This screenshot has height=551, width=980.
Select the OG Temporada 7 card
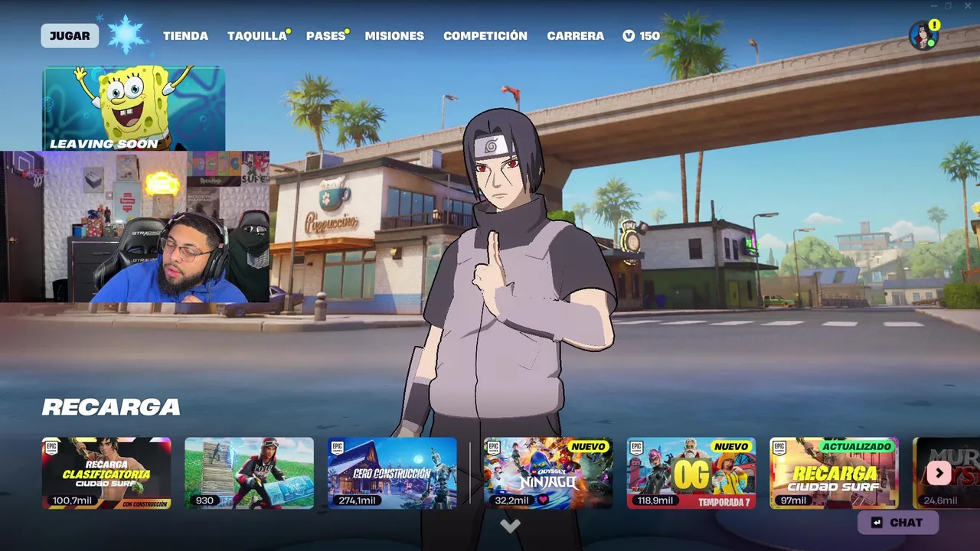(x=691, y=473)
